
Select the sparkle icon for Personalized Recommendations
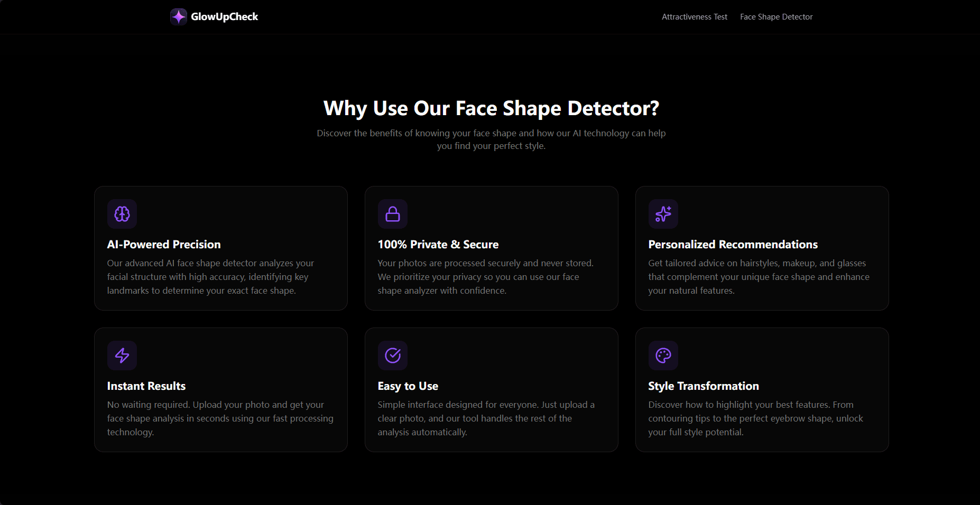663,214
